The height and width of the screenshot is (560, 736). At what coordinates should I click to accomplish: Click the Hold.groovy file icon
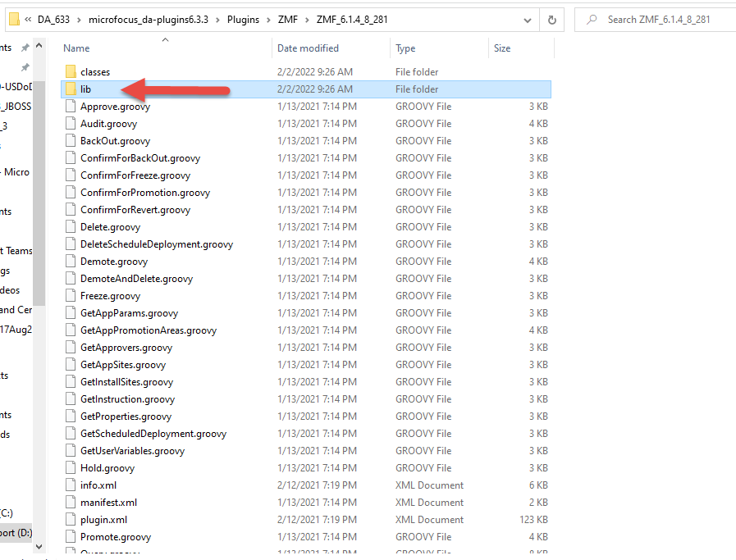(71, 468)
